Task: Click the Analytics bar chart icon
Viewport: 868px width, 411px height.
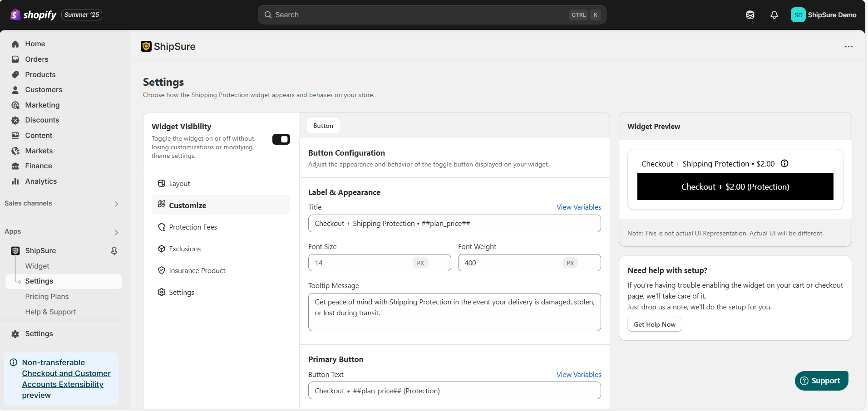Action: (x=15, y=181)
